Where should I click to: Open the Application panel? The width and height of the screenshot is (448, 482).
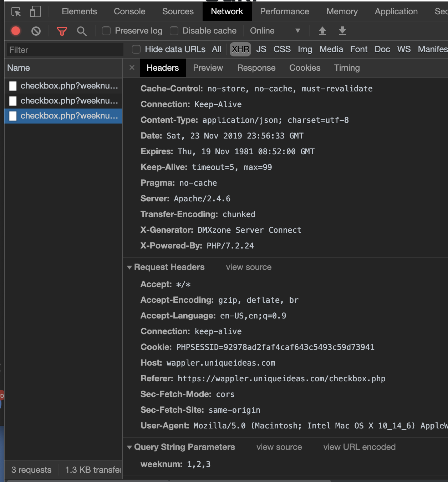click(396, 11)
